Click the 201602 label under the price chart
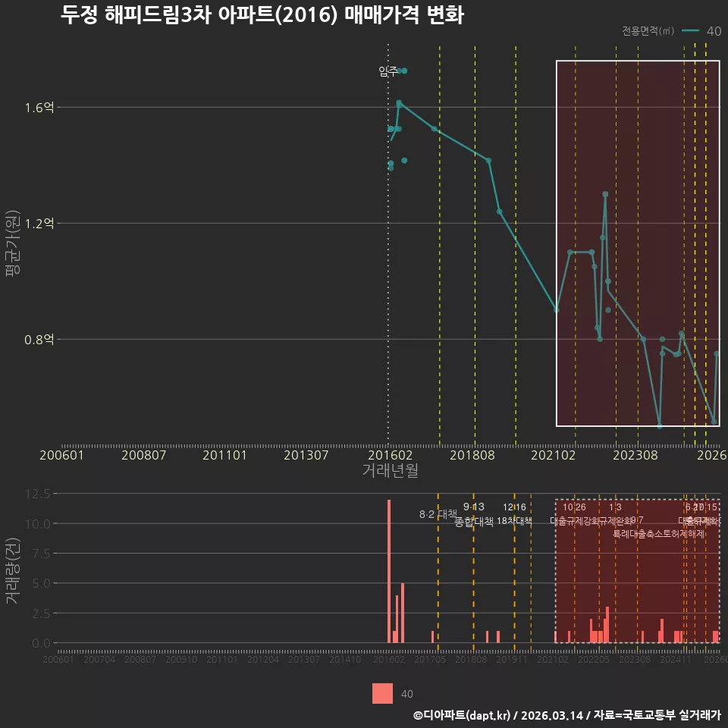 (390, 455)
